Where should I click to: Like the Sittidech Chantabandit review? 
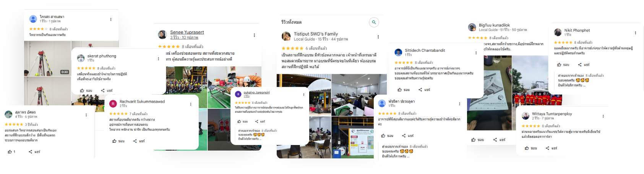[404, 90]
